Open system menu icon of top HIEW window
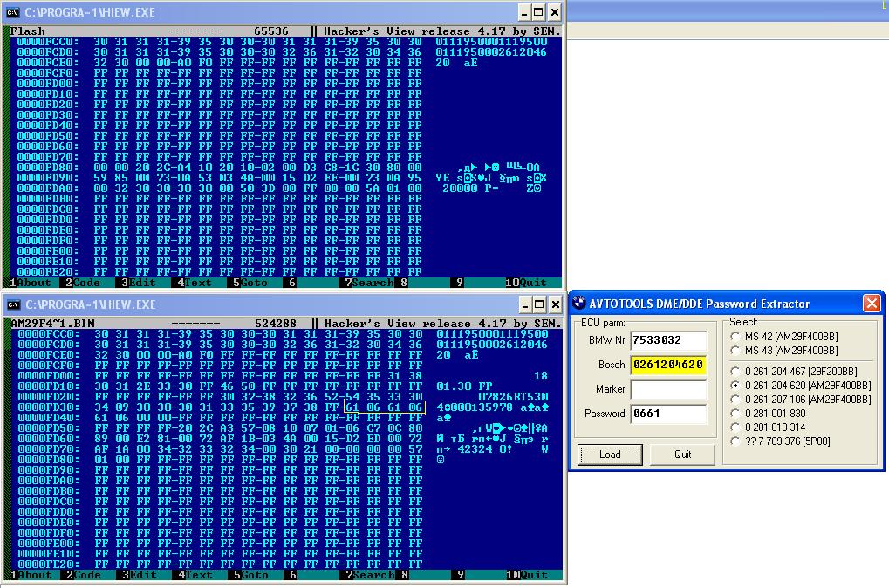The height and width of the screenshot is (588, 889). [12, 12]
